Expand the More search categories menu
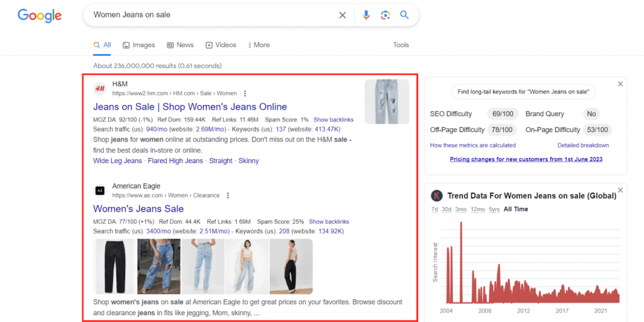 tap(259, 45)
